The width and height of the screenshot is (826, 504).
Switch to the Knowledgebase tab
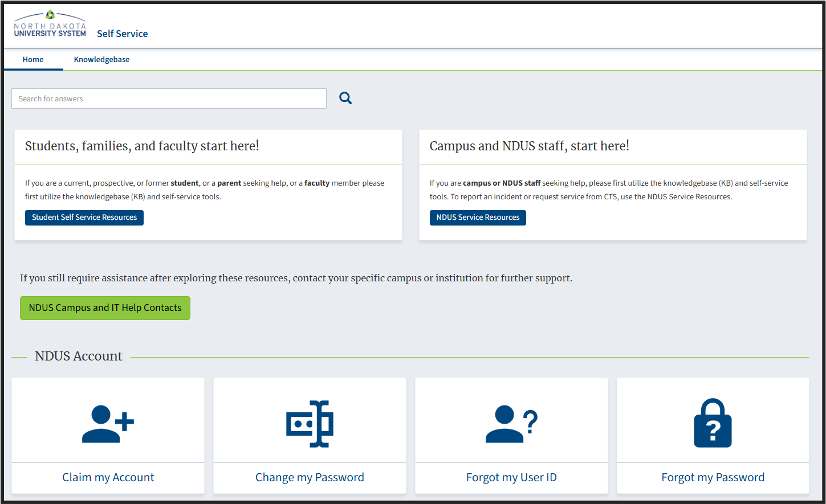pos(101,59)
